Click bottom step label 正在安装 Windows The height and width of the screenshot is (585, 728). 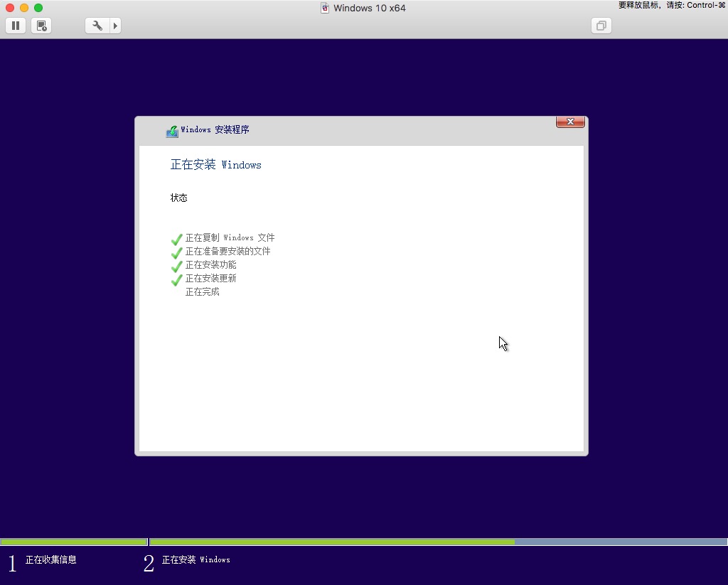tap(196, 559)
